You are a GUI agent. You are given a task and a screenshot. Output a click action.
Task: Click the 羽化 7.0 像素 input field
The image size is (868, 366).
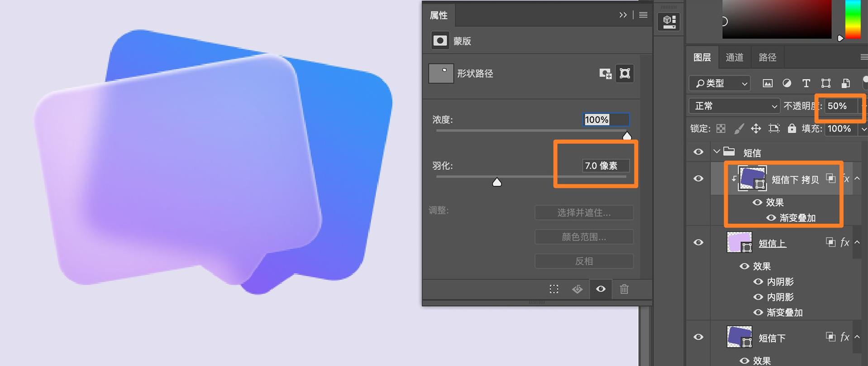pyautogui.click(x=606, y=166)
